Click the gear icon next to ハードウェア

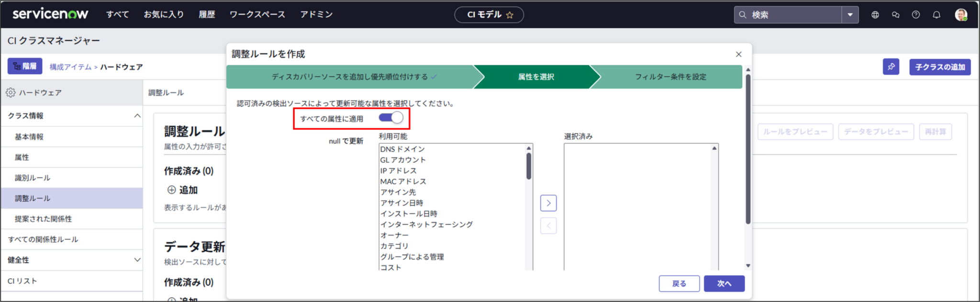point(11,93)
